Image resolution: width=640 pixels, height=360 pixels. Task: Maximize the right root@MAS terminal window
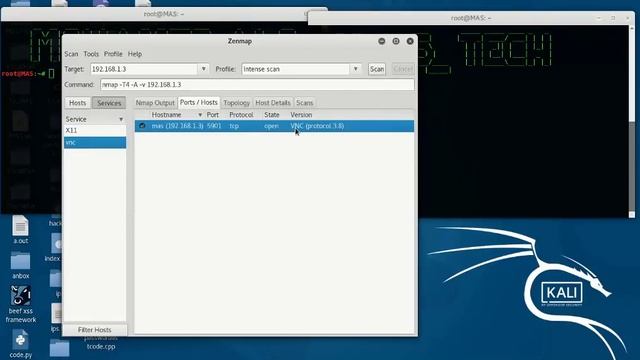(x=613, y=18)
